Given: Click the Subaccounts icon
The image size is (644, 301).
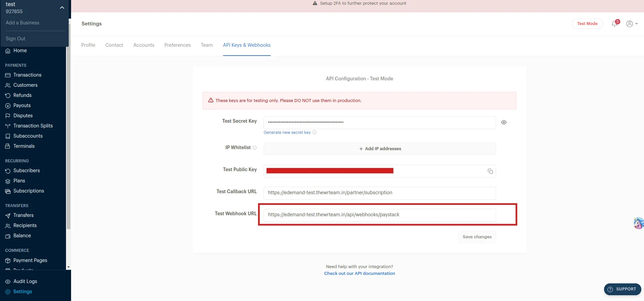Looking at the screenshot, I should (x=8, y=136).
